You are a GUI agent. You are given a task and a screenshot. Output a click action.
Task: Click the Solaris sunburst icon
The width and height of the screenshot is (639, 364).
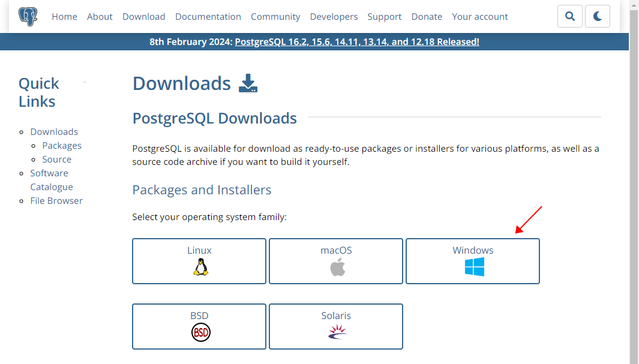coord(337,332)
